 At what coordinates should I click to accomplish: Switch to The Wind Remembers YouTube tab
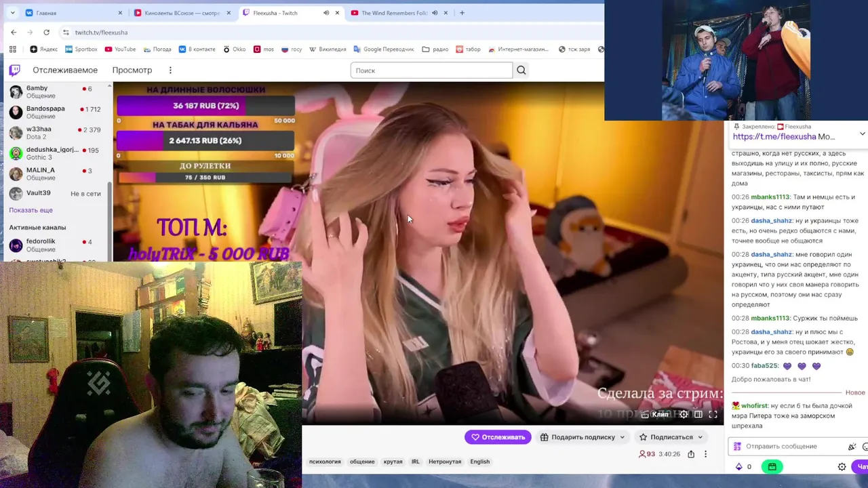pos(399,13)
